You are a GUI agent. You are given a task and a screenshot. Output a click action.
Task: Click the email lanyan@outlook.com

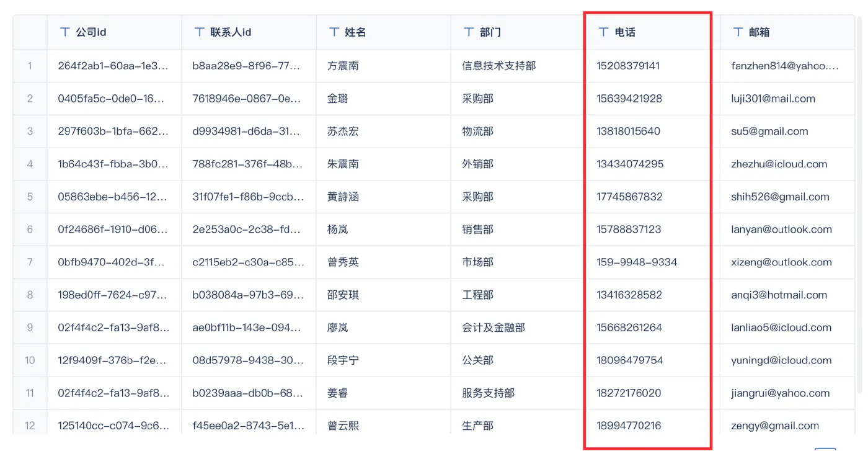tap(782, 230)
